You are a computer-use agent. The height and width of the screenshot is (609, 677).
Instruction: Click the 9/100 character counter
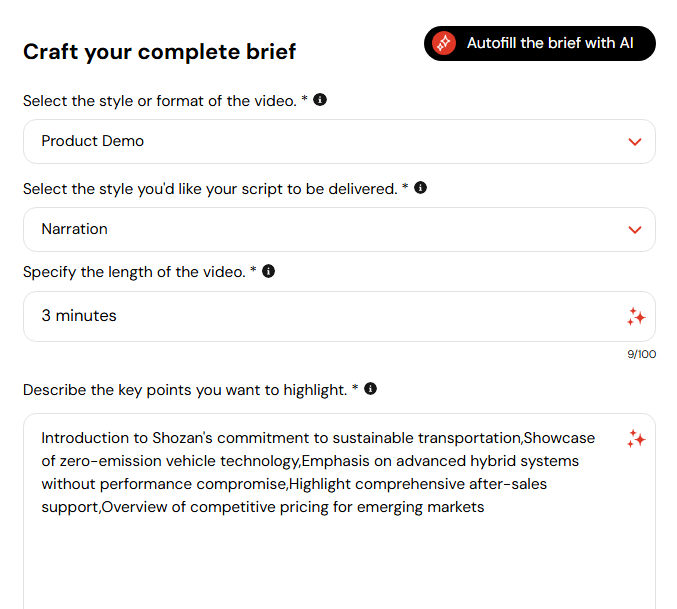pos(642,354)
